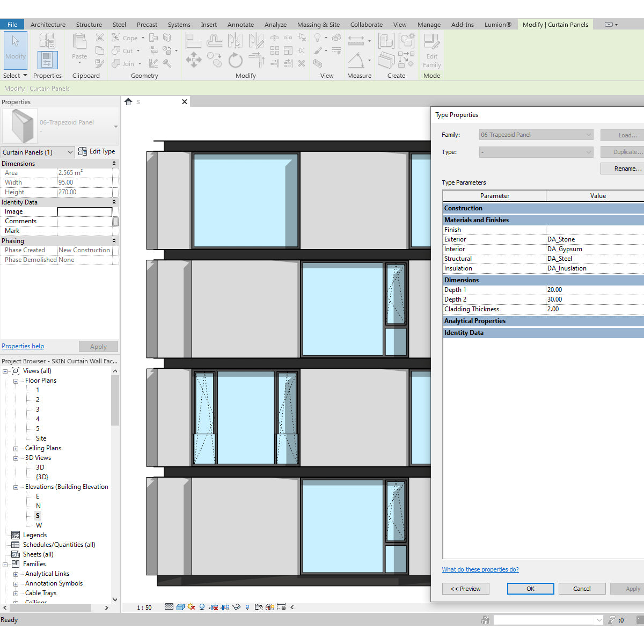Open the Family dropdown in Type Properties
Screen dimensions: 644x644
tap(588, 134)
